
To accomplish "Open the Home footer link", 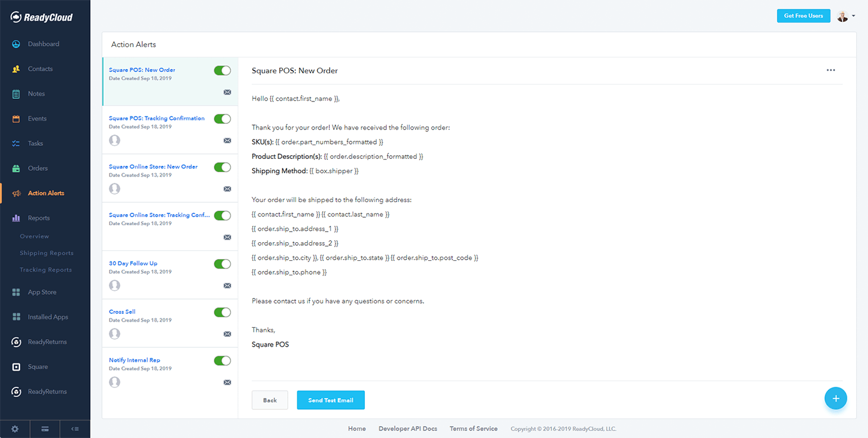I will (x=357, y=429).
